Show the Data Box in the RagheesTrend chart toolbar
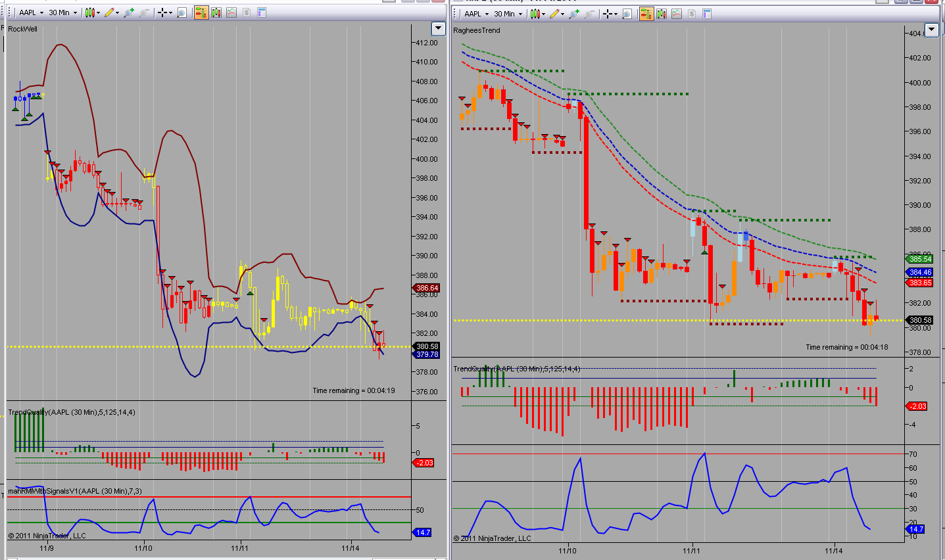Screen dimensions: 945x560 (x=627, y=14)
